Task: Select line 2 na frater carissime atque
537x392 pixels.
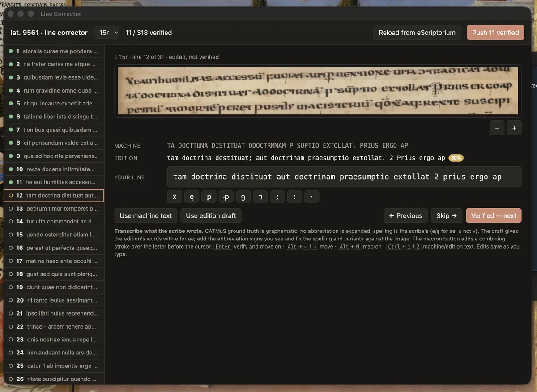Action: pyautogui.click(x=54, y=64)
